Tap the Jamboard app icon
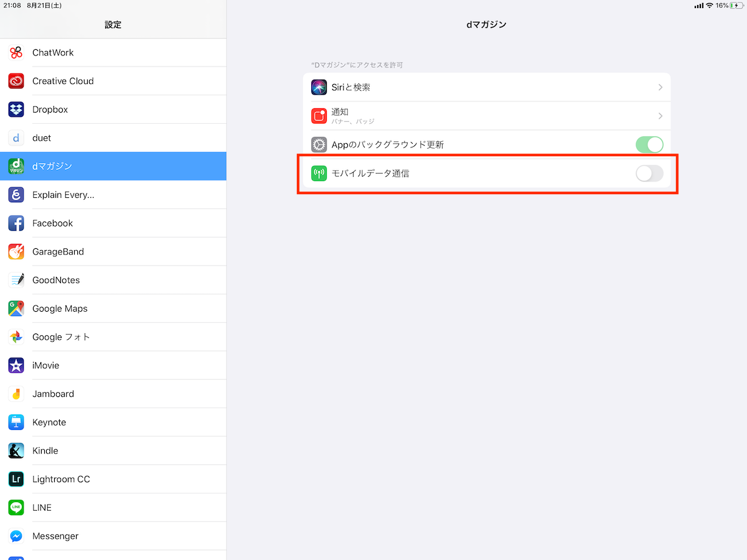Viewport: 747px width, 560px height. point(16,394)
